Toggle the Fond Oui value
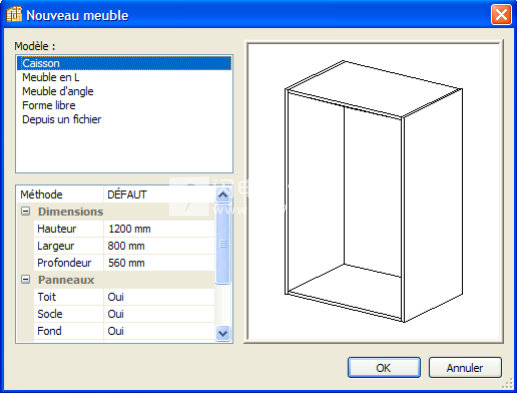 click(x=159, y=331)
